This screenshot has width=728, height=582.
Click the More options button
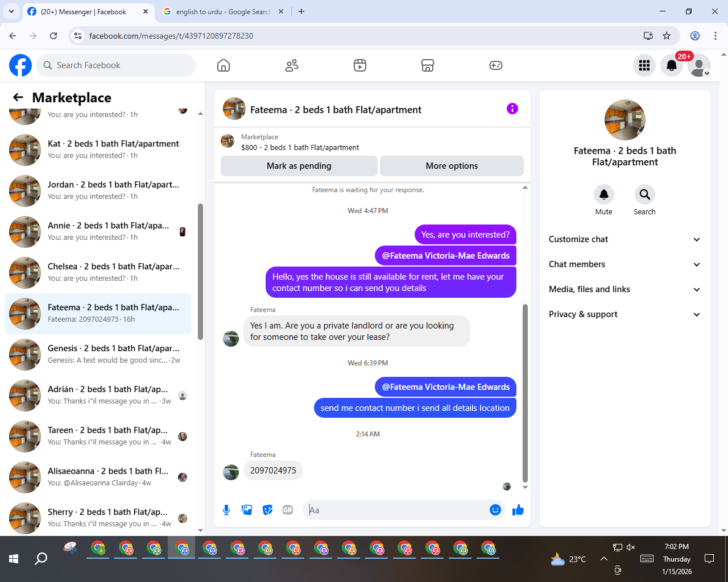point(452,166)
